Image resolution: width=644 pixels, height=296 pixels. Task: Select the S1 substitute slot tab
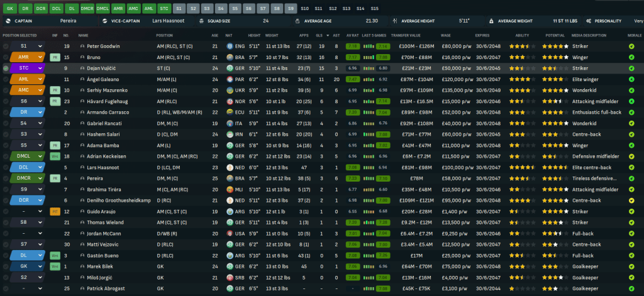point(179,8)
